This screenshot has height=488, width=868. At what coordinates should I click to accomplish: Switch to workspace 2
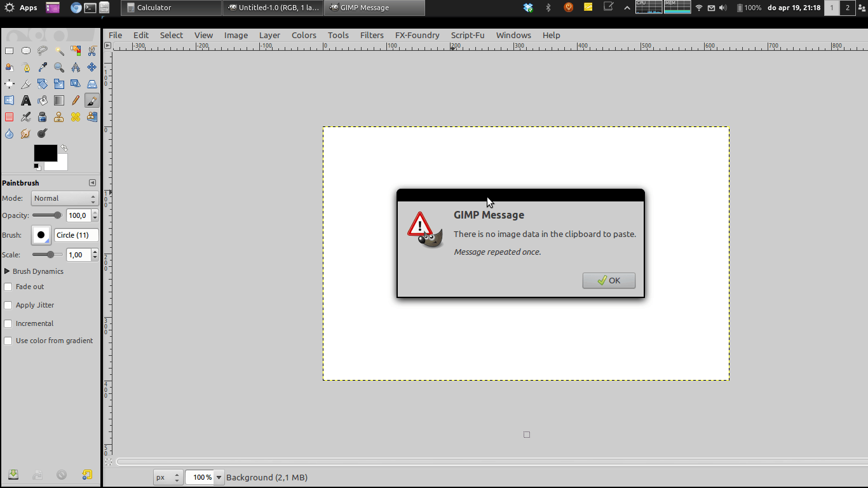[847, 8]
